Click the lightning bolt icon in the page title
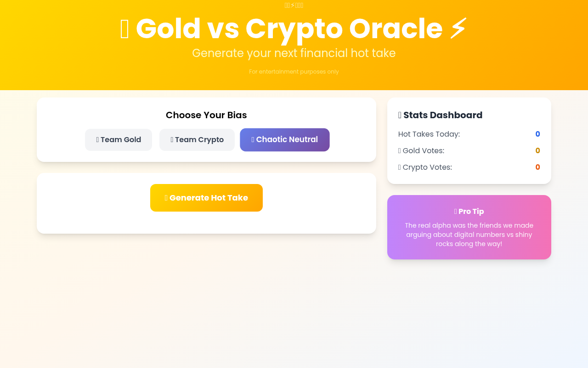This screenshot has height=368, width=588. click(x=458, y=29)
